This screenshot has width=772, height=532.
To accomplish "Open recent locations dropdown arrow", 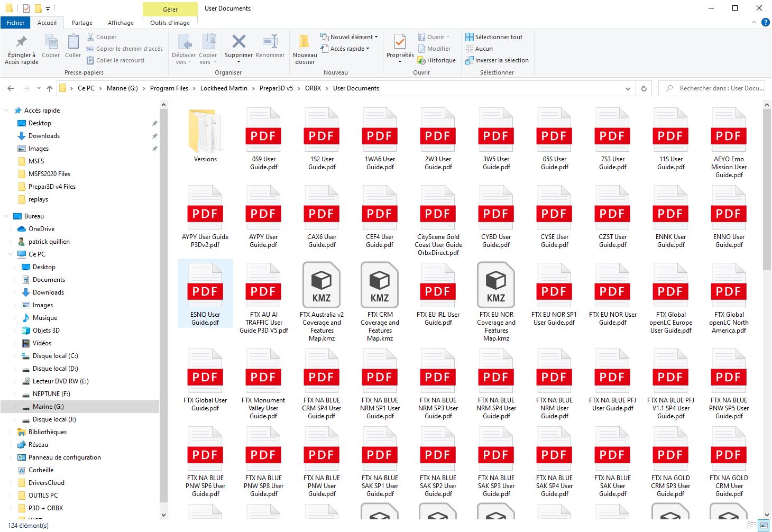I will tap(39, 88).
